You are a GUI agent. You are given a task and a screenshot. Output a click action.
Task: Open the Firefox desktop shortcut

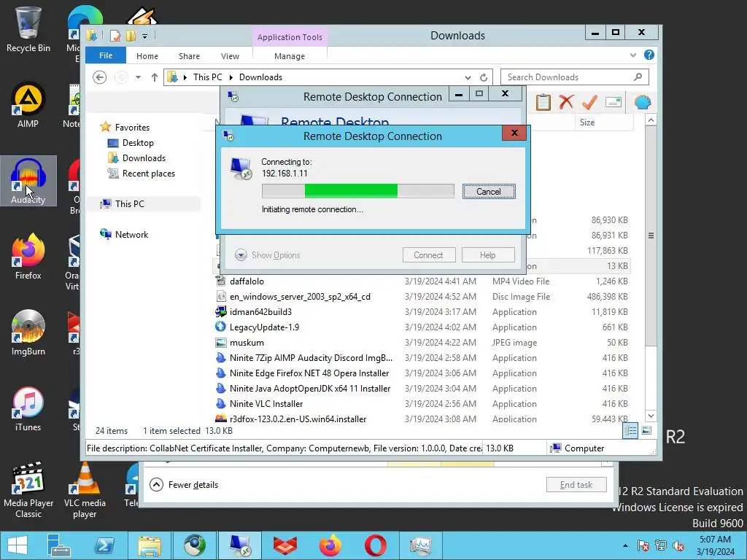pos(28,257)
